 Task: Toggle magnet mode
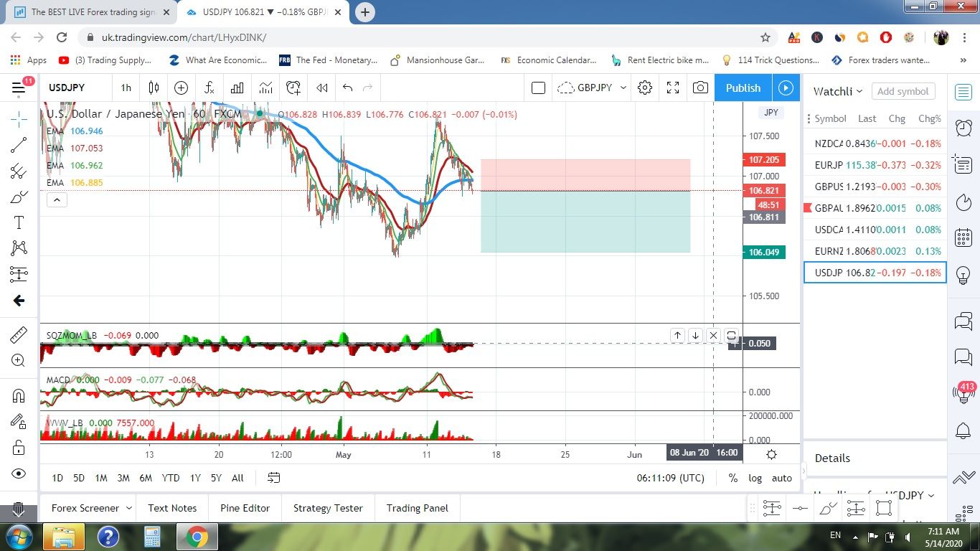(19, 395)
